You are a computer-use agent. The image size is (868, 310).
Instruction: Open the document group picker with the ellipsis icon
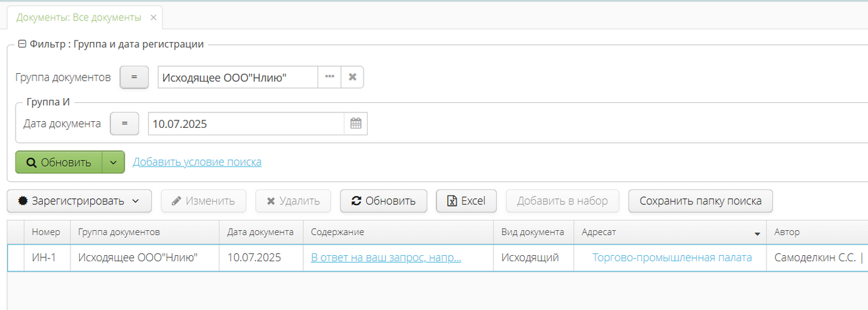pyautogui.click(x=330, y=77)
